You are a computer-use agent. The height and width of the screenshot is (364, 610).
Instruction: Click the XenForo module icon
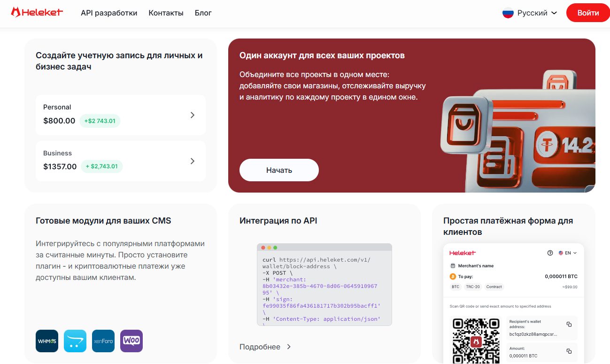pyautogui.click(x=103, y=341)
